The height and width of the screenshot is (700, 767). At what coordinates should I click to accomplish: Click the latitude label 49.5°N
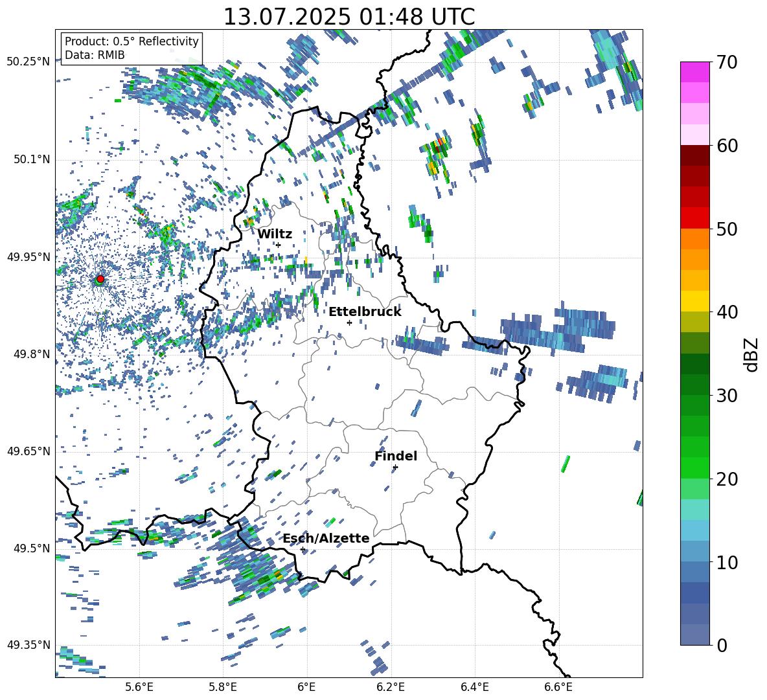click(31, 548)
